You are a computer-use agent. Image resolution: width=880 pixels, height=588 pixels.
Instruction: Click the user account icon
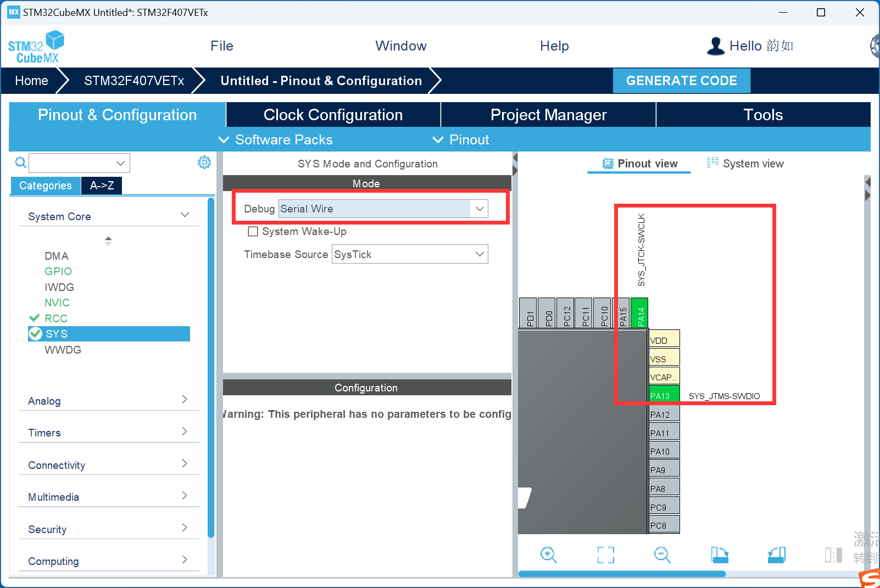(x=715, y=46)
